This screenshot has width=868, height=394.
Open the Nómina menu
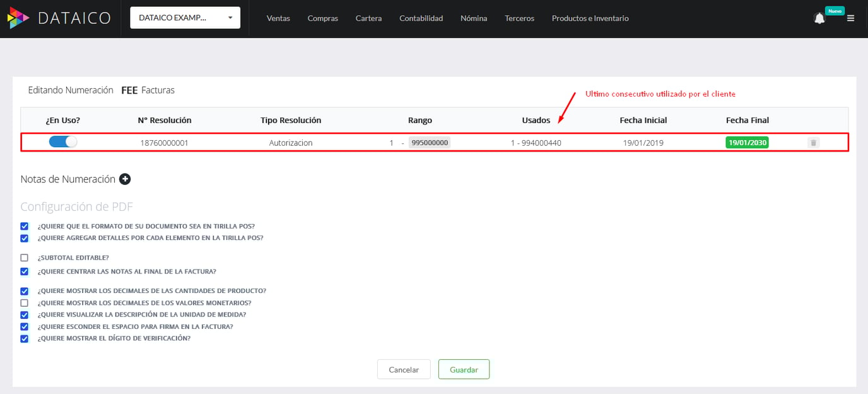pos(474,18)
